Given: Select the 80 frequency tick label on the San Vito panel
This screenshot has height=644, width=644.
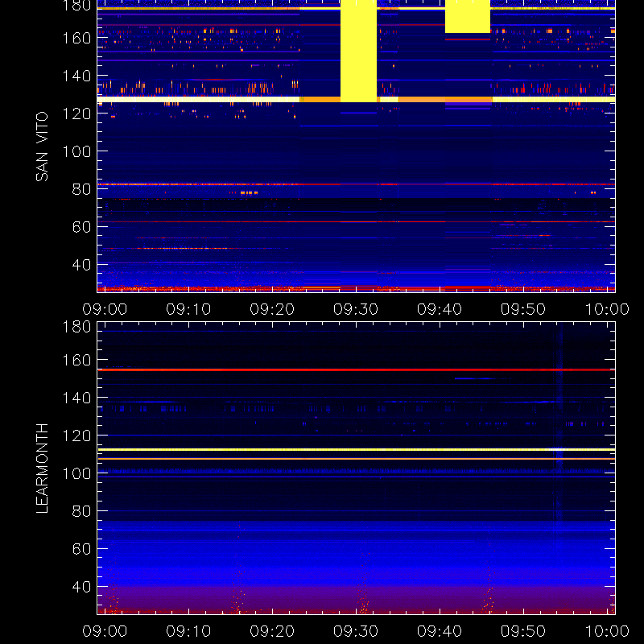Looking at the screenshot, I should [81, 189].
